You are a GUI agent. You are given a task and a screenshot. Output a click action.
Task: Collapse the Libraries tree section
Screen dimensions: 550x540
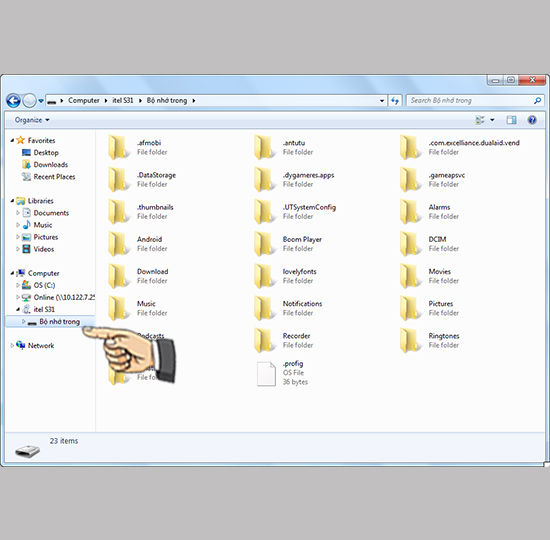pyautogui.click(x=12, y=201)
